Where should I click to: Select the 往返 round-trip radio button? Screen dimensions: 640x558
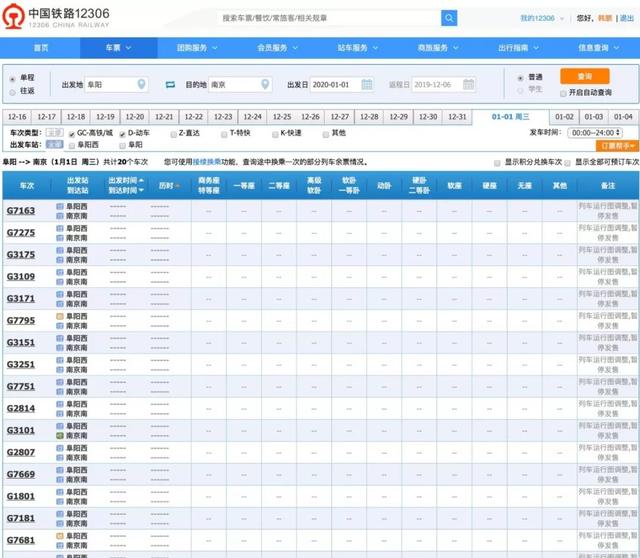click(13, 92)
